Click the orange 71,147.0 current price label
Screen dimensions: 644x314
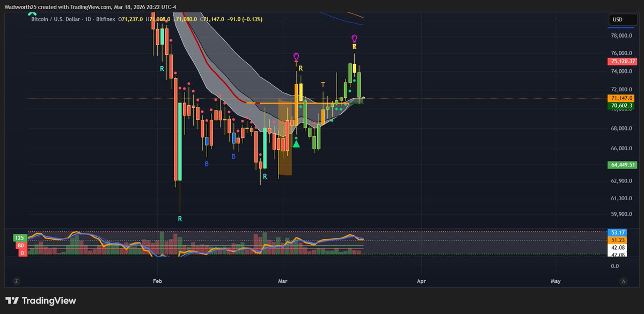[x=621, y=98]
